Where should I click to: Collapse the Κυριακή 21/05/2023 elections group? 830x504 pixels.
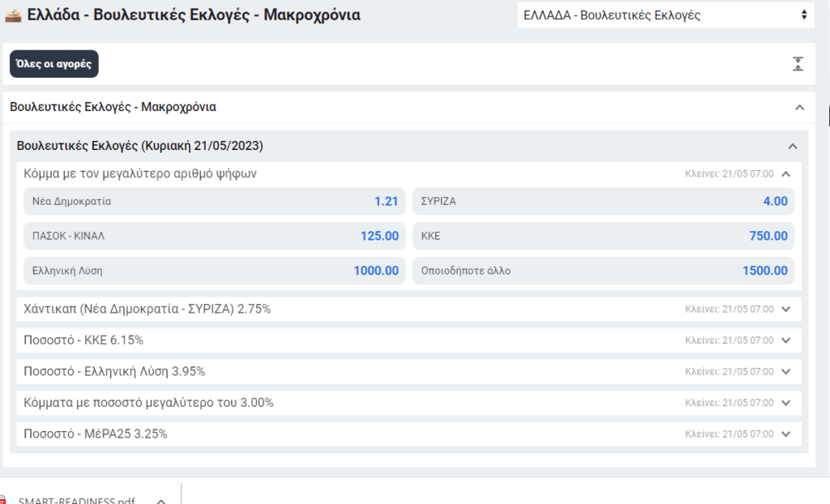pos(793,147)
